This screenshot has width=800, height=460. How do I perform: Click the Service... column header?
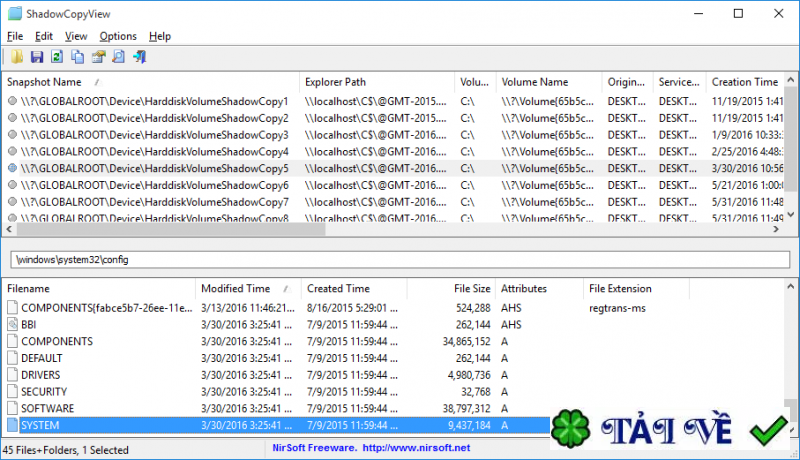coord(680,82)
